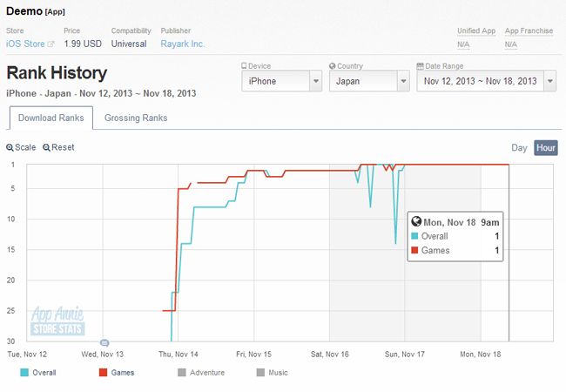The image size is (566, 392).
Task: Open the iOS Store link
Action: pyautogui.click(x=25, y=44)
